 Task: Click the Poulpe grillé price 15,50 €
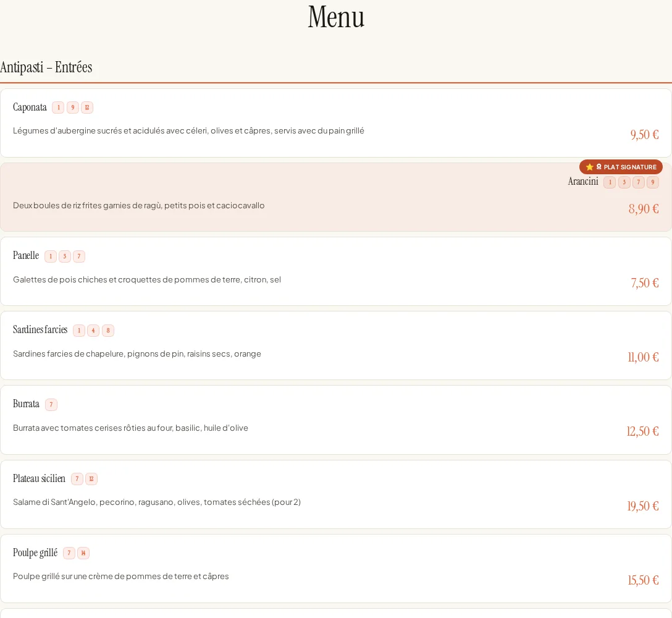tap(644, 580)
